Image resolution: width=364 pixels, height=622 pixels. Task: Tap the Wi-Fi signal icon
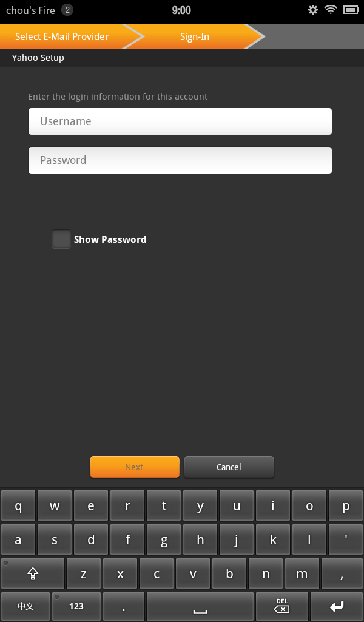(x=331, y=10)
